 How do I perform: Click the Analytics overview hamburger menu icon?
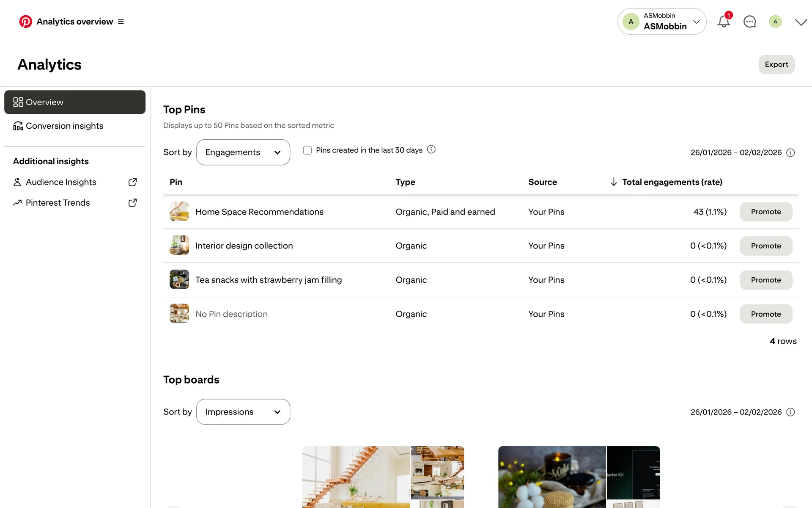coord(121,22)
